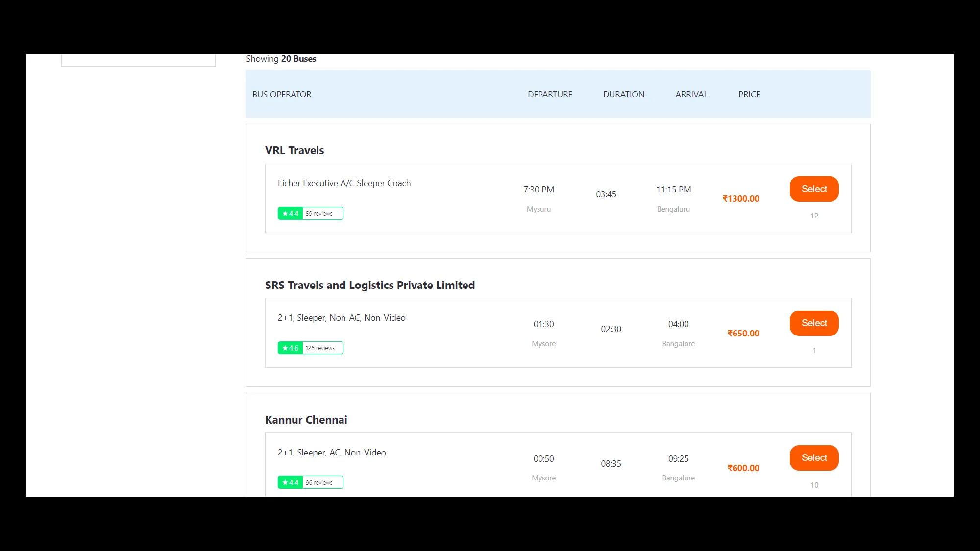The height and width of the screenshot is (551, 980).
Task: Sort by the ARRIVAL column header
Action: 691,95
